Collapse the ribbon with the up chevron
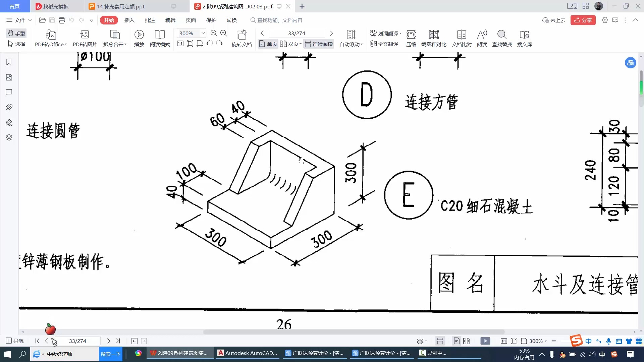 tap(635, 20)
